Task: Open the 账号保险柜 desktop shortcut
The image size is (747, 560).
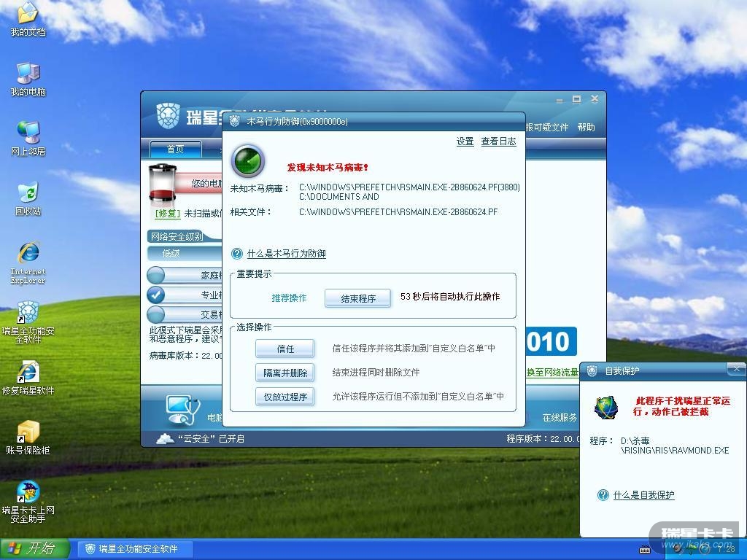Action: point(28,437)
